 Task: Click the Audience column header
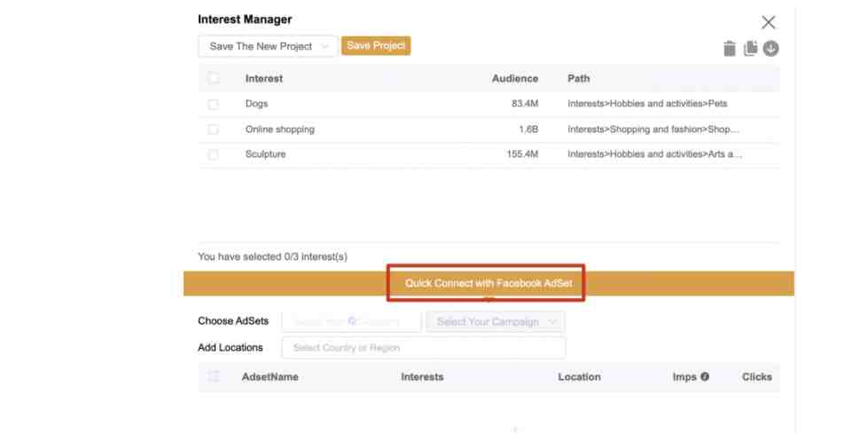pyautogui.click(x=515, y=79)
